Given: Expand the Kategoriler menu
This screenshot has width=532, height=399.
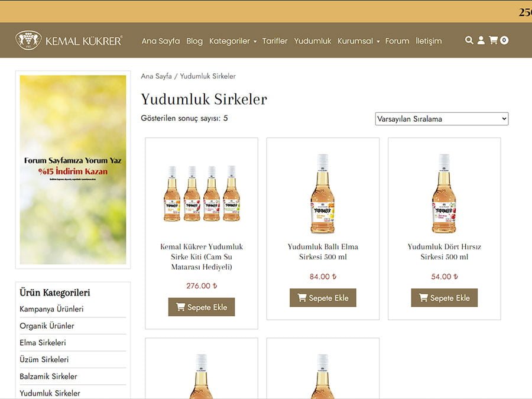Looking at the screenshot, I should click(233, 41).
